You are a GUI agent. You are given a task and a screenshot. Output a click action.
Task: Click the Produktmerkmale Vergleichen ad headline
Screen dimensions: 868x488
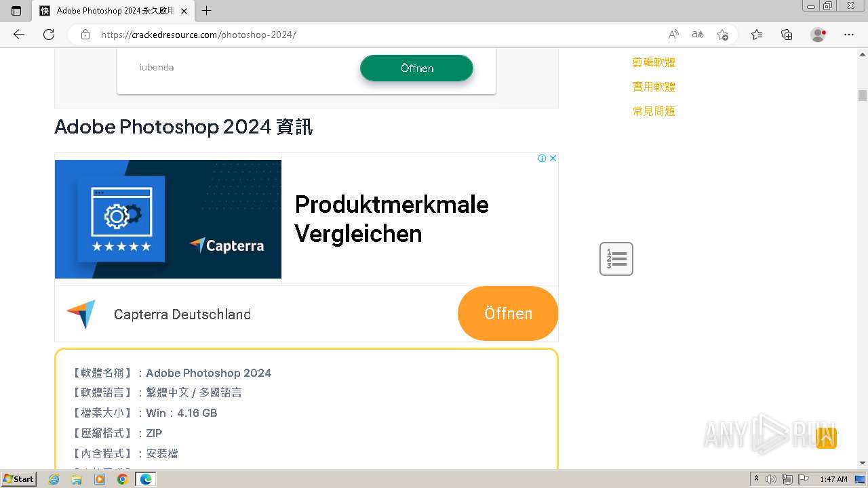(391, 219)
